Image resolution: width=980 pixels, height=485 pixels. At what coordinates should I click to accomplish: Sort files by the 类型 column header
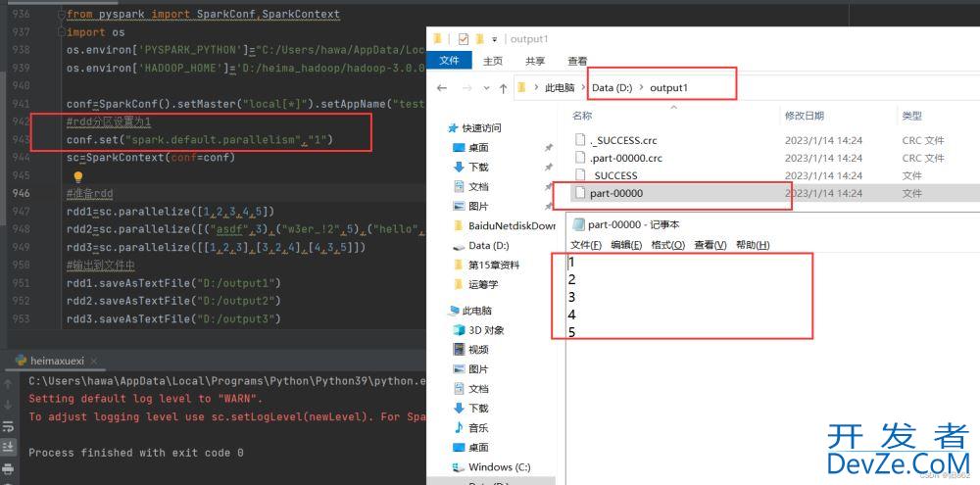tap(912, 116)
